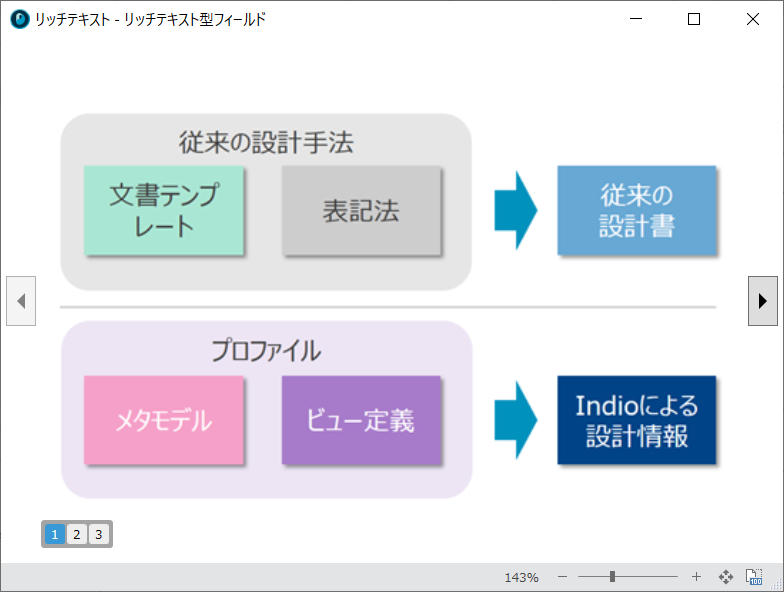Click the fit-to-window arrows icon
784x592 pixels.
pyautogui.click(x=726, y=577)
